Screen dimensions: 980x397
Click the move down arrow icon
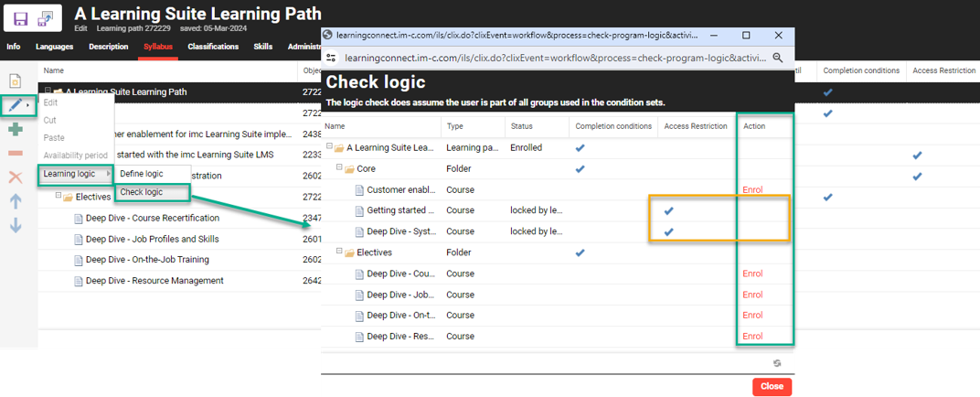[16, 225]
